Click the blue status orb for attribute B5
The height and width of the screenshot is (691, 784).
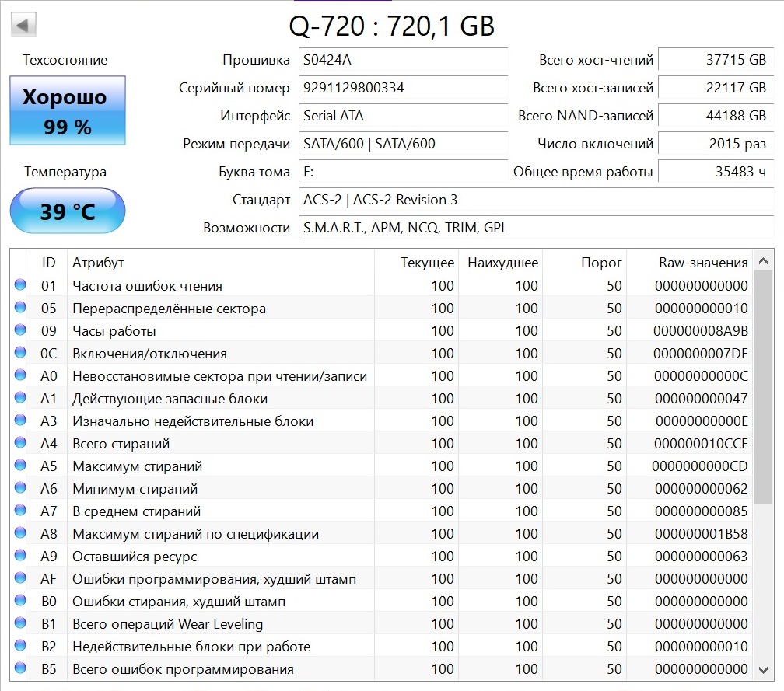[20, 668]
